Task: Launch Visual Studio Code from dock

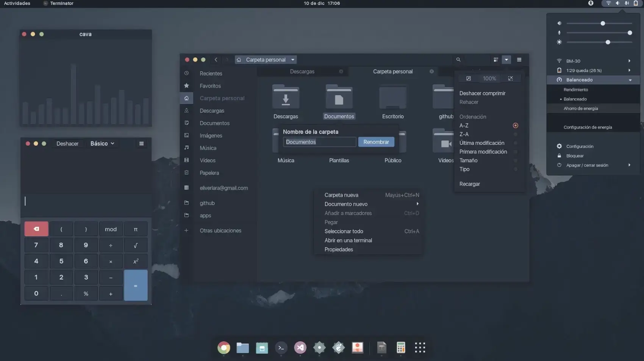Action: (300, 347)
